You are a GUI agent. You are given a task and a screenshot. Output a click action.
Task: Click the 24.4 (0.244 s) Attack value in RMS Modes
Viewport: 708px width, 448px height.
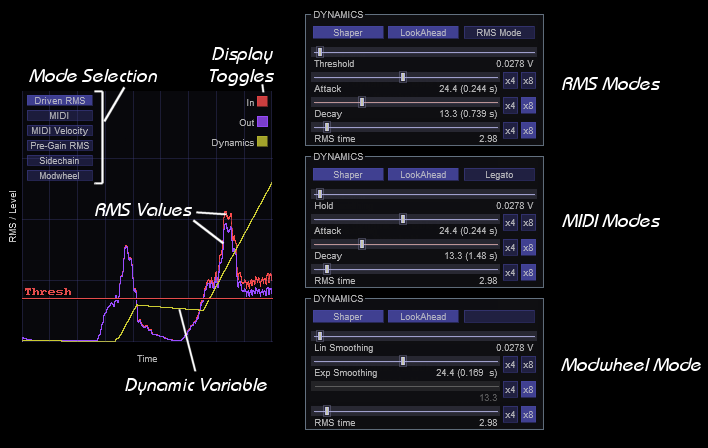(x=468, y=89)
